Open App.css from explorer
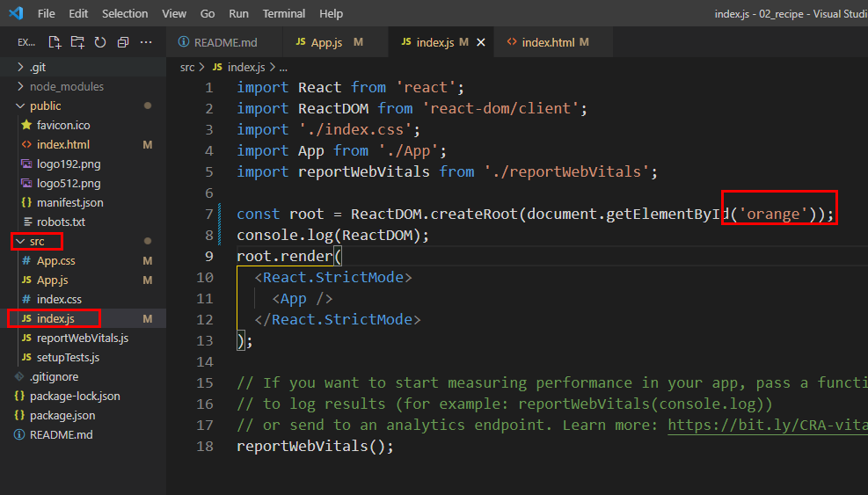The width and height of the screenshot is (868, 495). [x=83, y=261]
